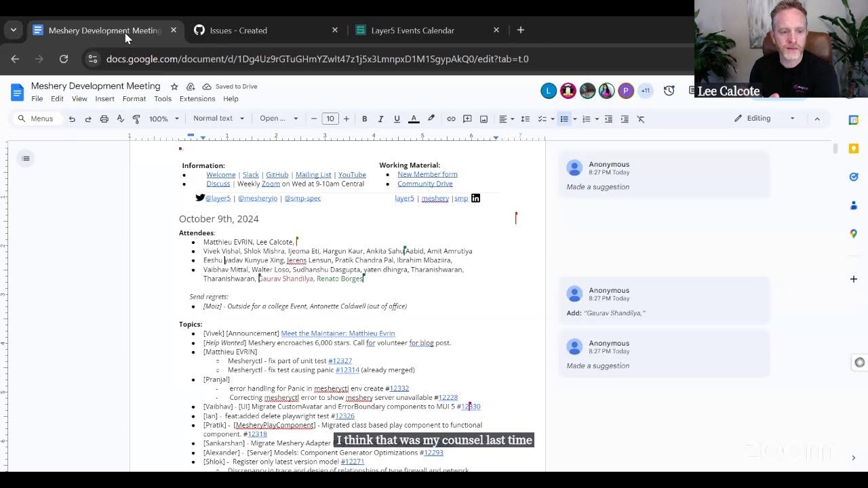Toggle the bulleted list button
Viewport: 868px width, 488px height.
point(564,119)
